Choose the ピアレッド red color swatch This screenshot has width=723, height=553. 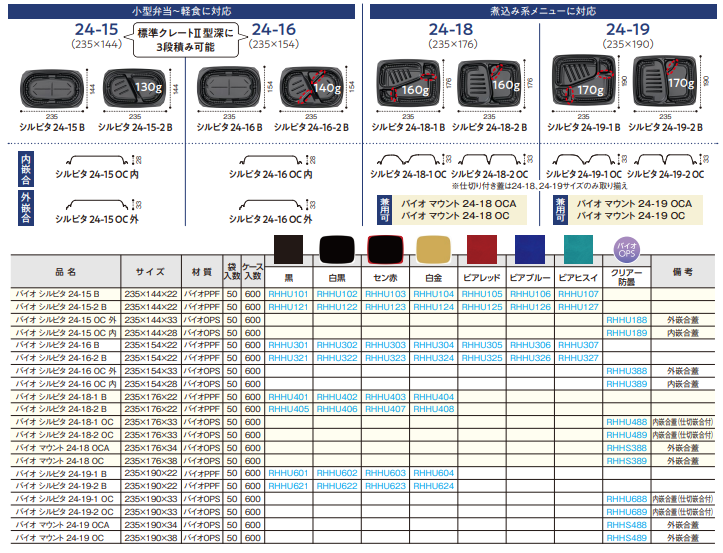tap(484, 250)
